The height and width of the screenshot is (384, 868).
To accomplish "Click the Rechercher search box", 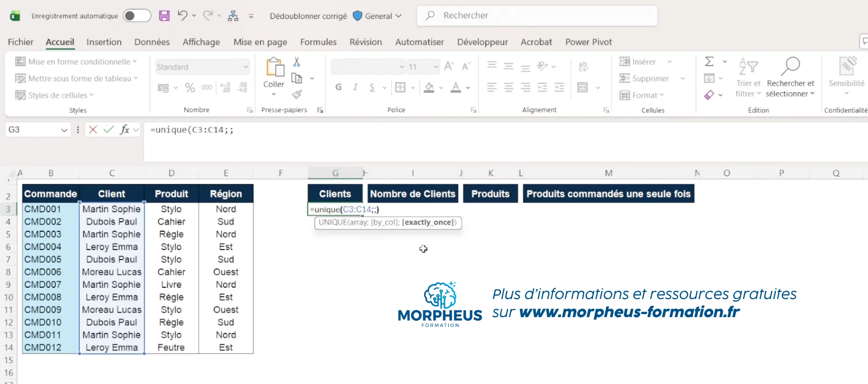I will 537,15.
